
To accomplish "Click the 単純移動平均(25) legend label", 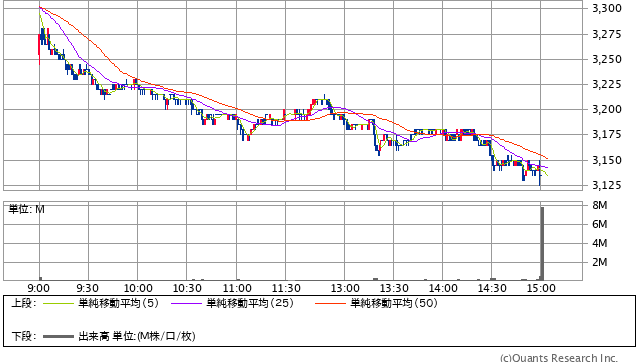I will pos(250,303).
